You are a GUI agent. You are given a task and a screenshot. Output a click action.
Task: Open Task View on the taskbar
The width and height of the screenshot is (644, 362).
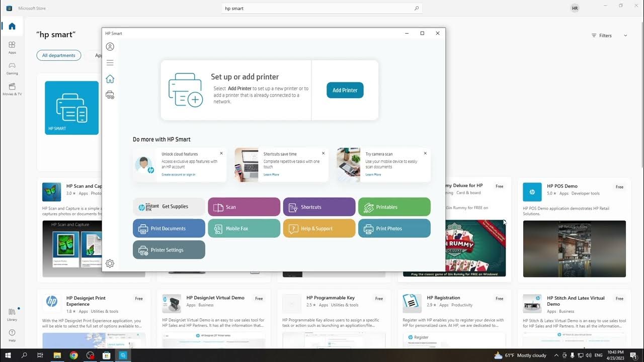(40, 355)
